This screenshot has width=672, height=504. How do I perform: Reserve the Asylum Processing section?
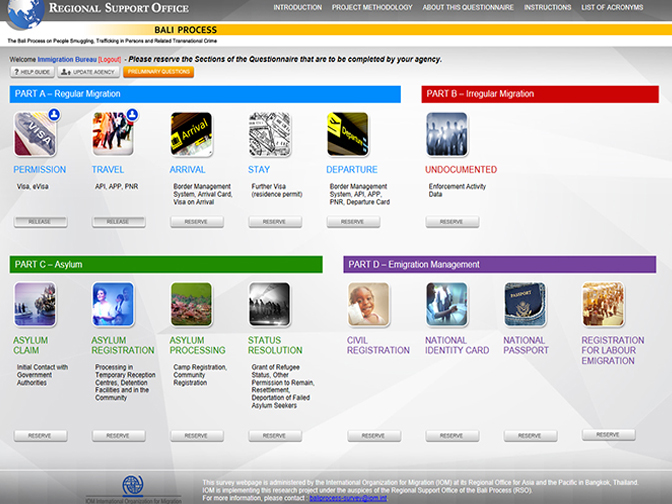(197, 436)
